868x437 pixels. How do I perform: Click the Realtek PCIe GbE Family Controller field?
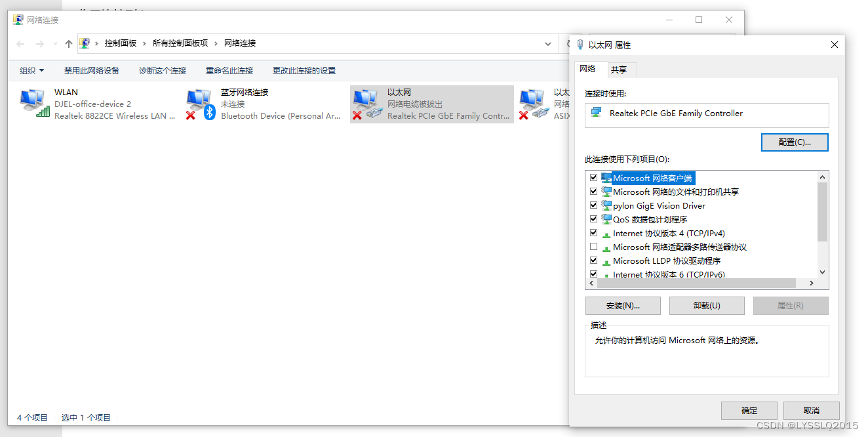[707, 115]
